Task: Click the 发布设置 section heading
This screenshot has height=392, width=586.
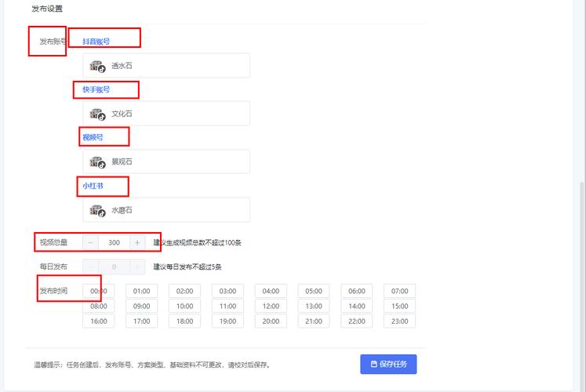Action: pos(47,9)
